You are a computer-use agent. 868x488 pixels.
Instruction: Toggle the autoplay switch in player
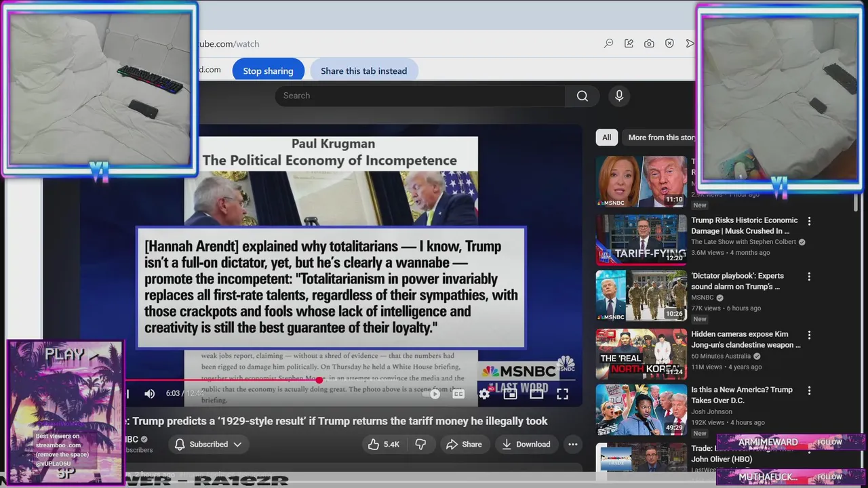pos(433,394)
